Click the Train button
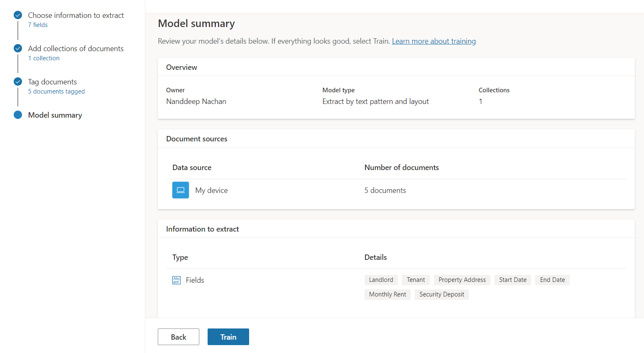The height and width of the screenshot is (353, 644). tap(228, 337)
